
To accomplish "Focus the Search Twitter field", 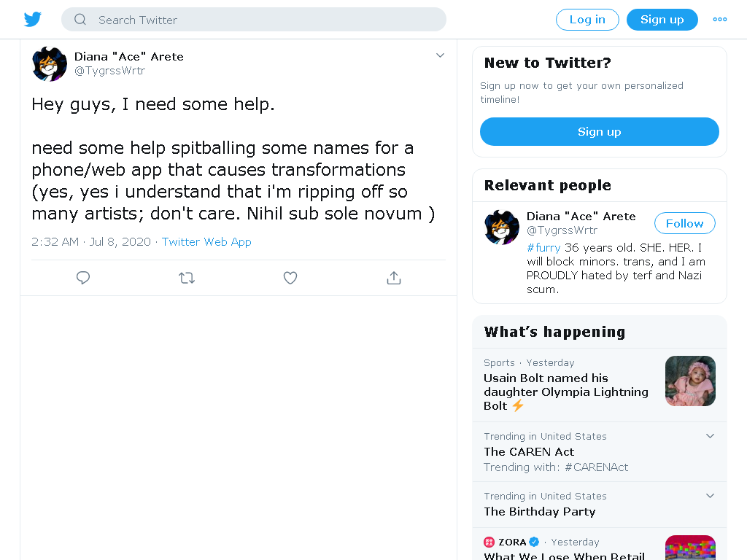I will (254, 20).
